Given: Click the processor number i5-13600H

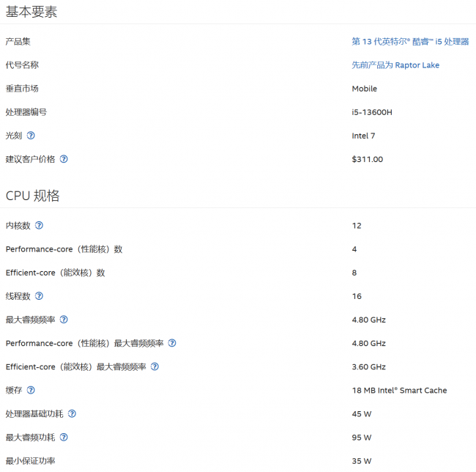Looking at the screenshot, I should click(372, 112).
